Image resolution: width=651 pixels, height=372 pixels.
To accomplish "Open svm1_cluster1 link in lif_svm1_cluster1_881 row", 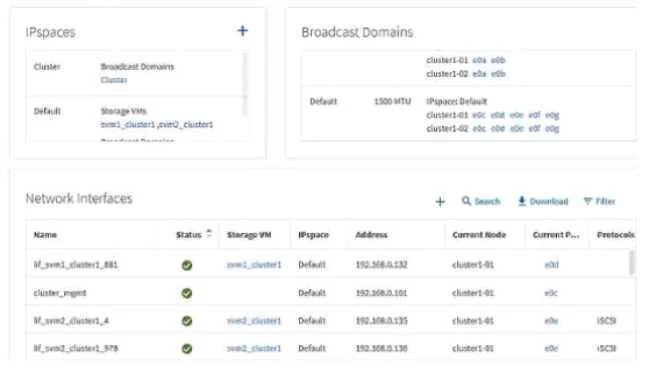I will point(254,265).
